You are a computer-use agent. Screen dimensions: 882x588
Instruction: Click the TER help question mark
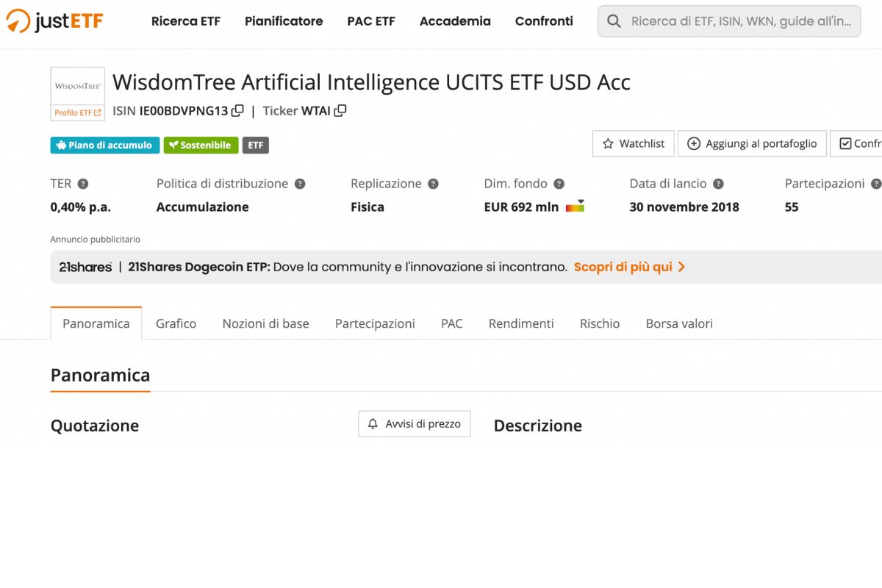(83, 184)
